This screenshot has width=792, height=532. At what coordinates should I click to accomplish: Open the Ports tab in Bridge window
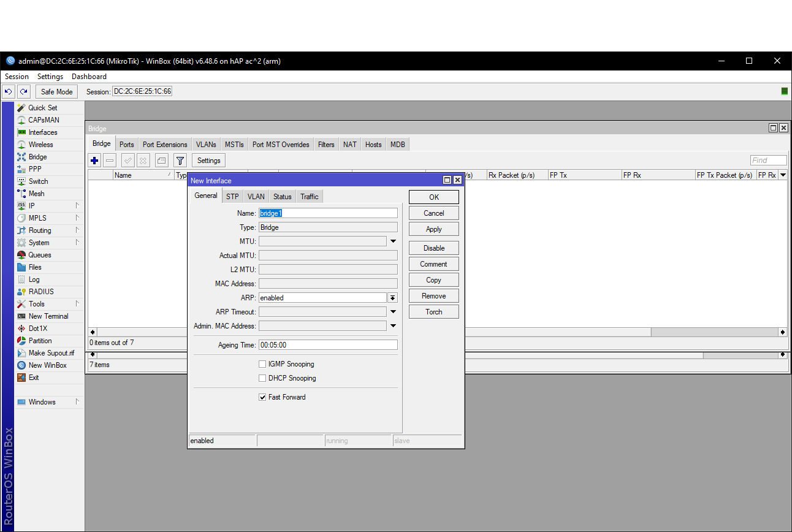point(127,145)
